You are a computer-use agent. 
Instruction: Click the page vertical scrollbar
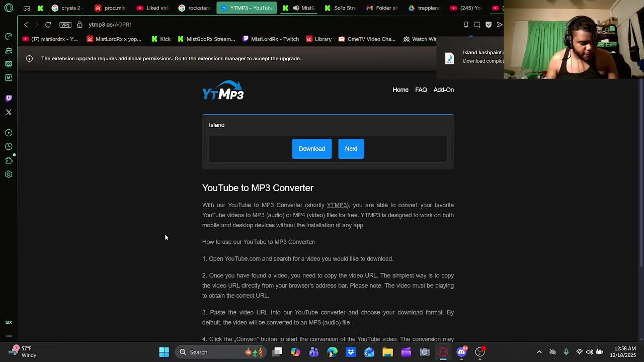640,173
